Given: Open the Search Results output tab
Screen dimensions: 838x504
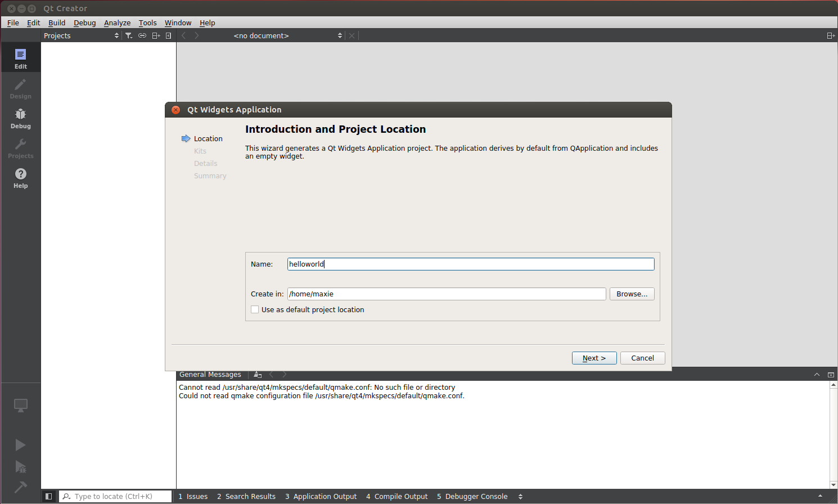Looking at the screenshot, I should (246, 496).
